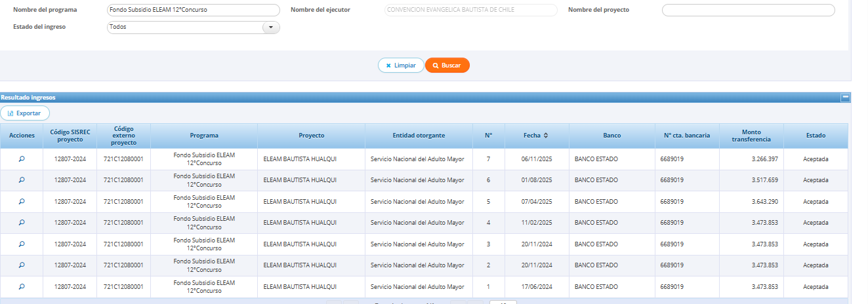
Task: Click BANCO ESTADO in row N° 5
Action: 596,202
